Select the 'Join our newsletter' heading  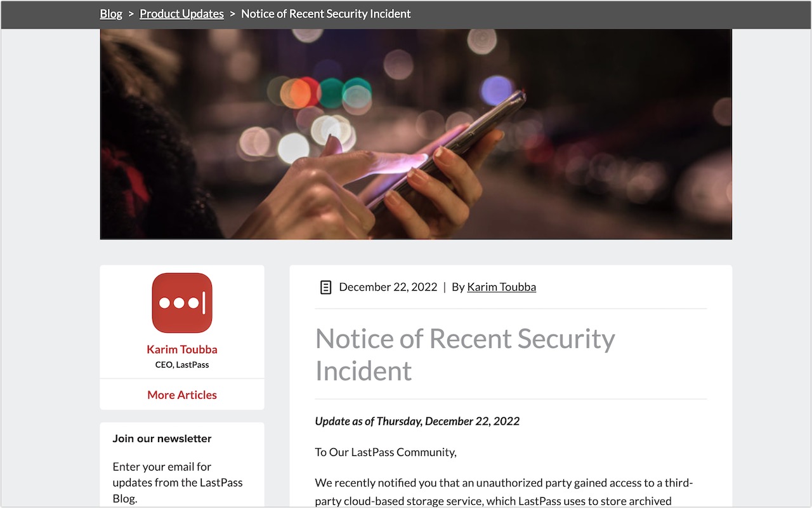(162, 438)
